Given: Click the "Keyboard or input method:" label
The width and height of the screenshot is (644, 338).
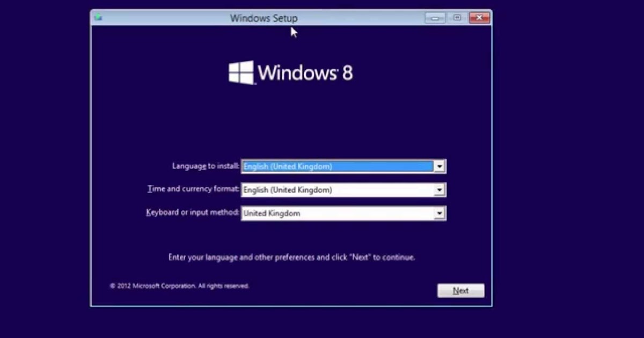Looking at the screenshot, I should (193, 212).
